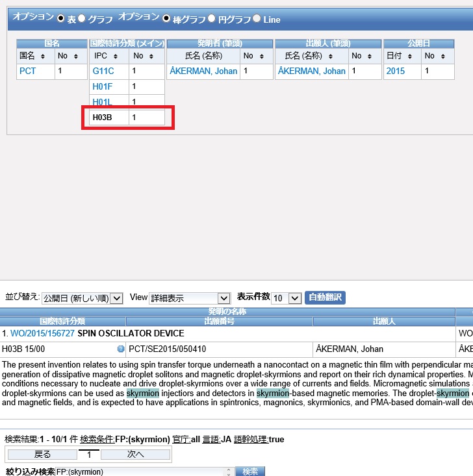Open applicant ÅKERMAN, Johan link in 出願人 table
Viewport: 473px width, 476px height.
click(x=312, y=71)
